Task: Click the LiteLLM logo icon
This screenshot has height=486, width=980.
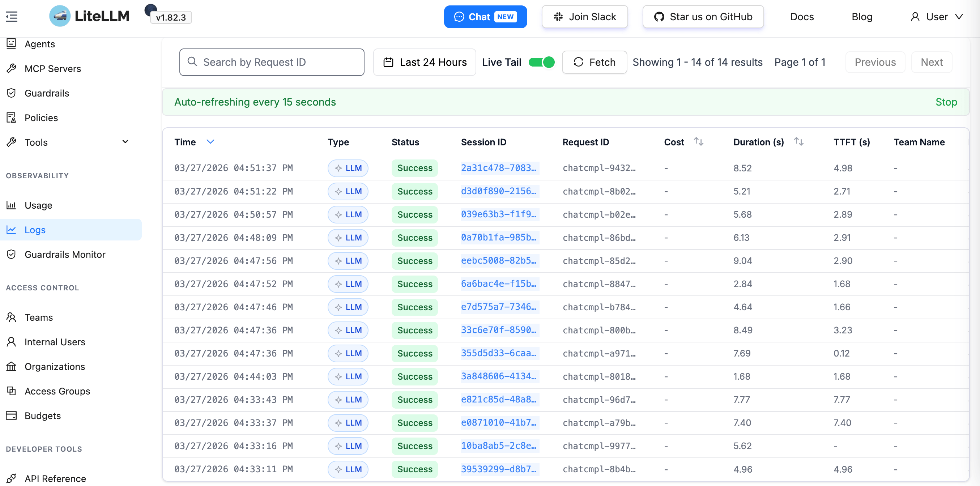Action: click(60, 16)
